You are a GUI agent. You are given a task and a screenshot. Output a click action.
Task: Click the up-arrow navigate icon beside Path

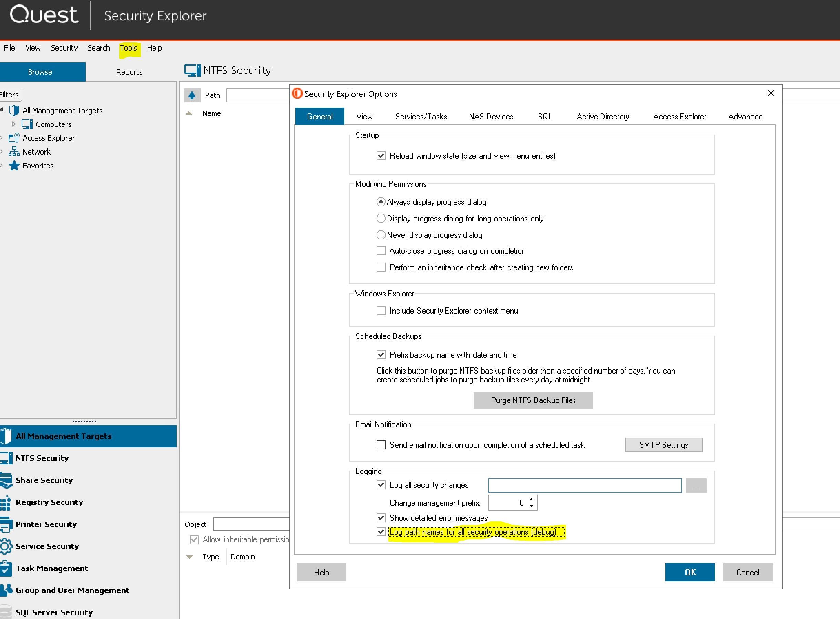(192, 95)
